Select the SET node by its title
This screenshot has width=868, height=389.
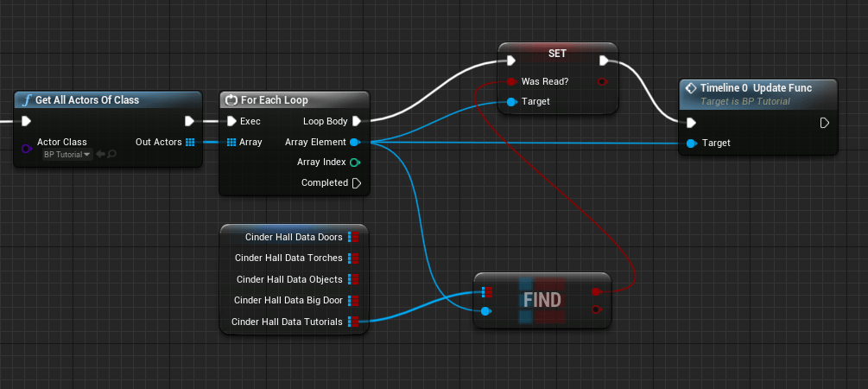(557, 53)
